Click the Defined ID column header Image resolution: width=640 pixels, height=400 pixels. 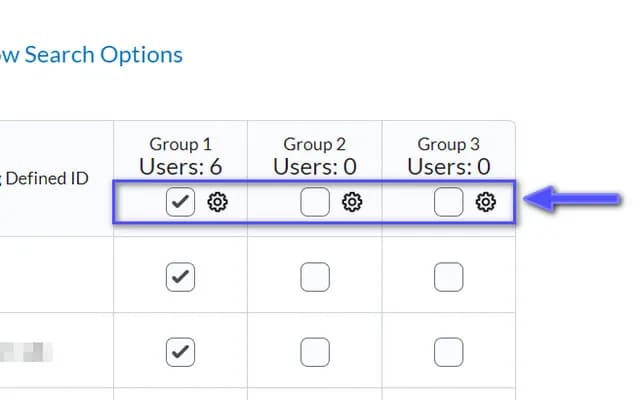pyautogui.click(x=44, y=178)
